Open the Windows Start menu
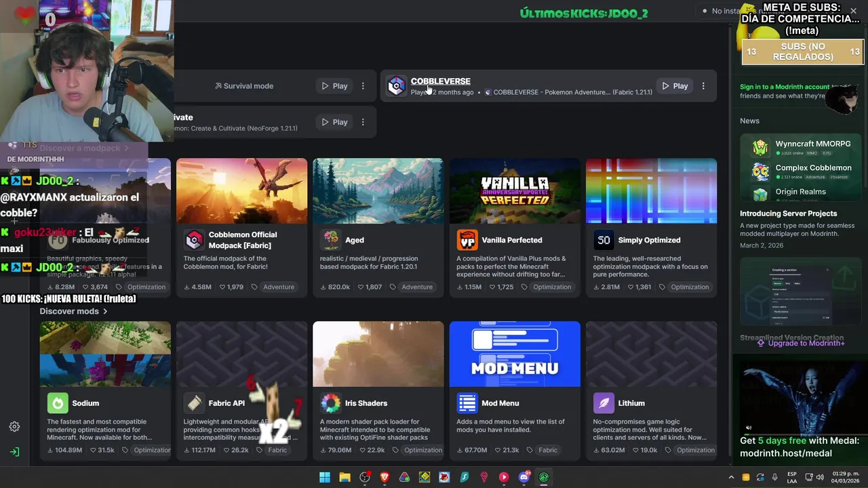The width and height of the screenshot is (868, 488). click(x=325, y=477)
